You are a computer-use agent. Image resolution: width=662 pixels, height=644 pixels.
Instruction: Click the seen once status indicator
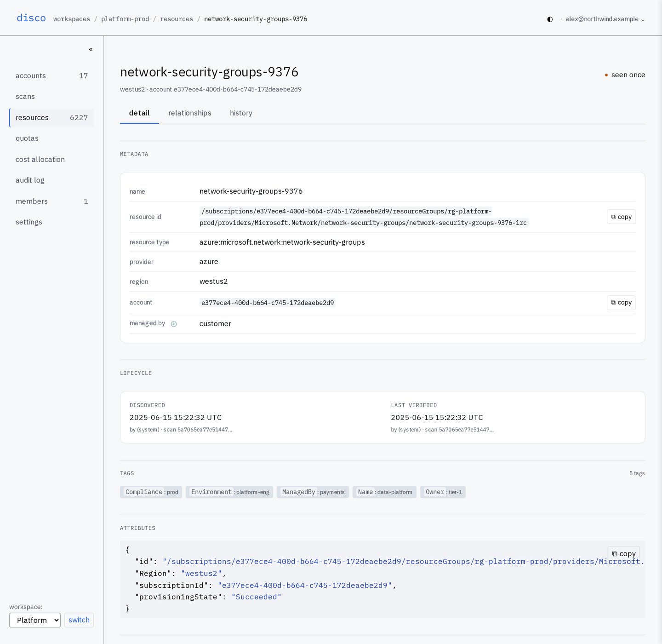(x=625, y=75)
